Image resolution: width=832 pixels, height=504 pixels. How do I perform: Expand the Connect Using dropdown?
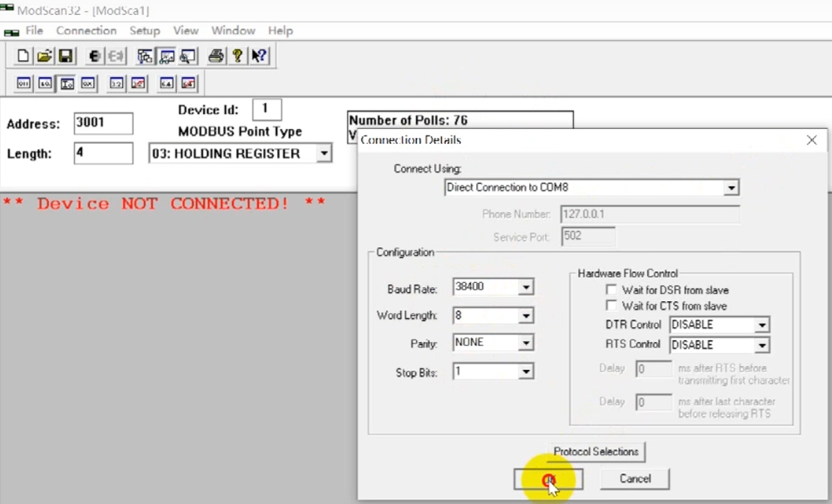(731, 188)
